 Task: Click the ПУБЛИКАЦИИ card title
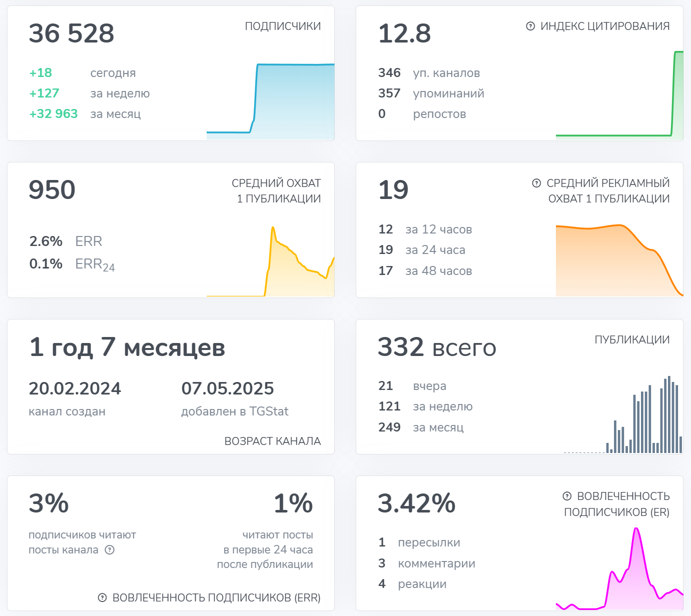click(631, 340)
